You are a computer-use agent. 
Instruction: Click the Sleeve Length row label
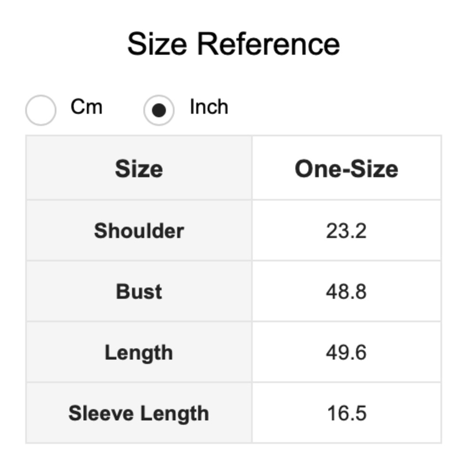click(x=139, y=414)
